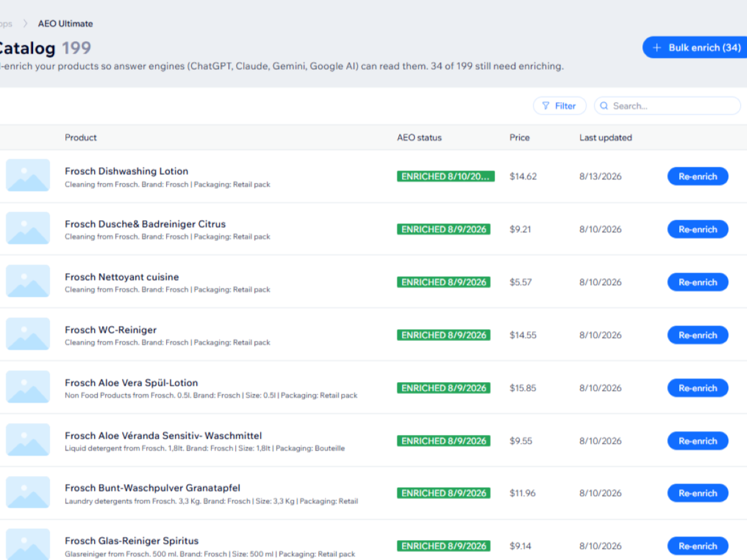Click description of Frosch Aloe Vera Spül-Lotion
Screen dimensions: 747x560
click(211, 395)
